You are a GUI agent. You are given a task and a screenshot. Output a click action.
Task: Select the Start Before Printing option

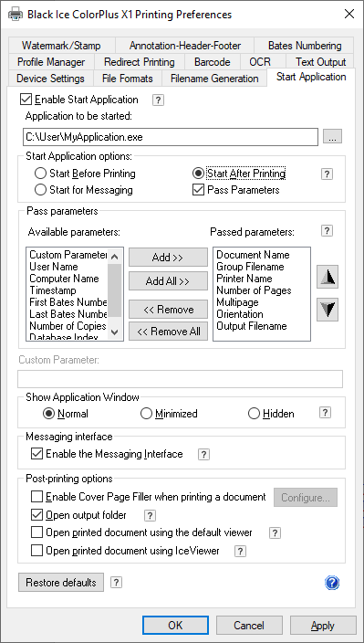point(40,174)
